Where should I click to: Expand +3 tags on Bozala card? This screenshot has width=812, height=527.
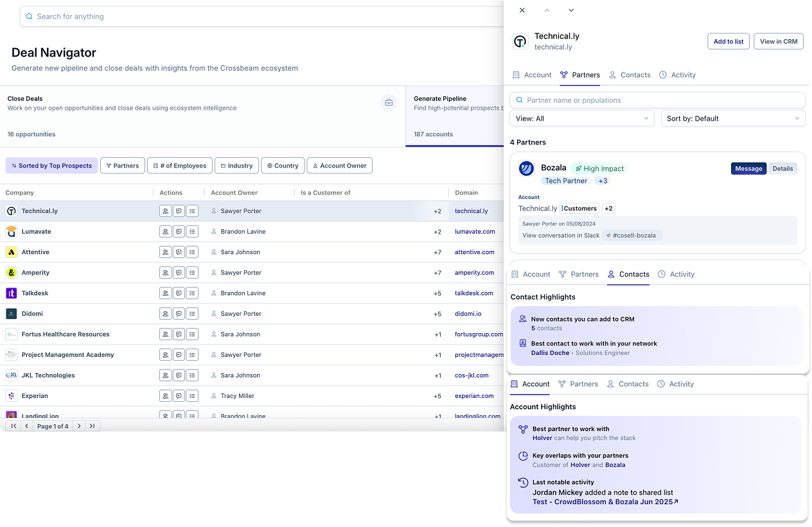tap(603, 181)
